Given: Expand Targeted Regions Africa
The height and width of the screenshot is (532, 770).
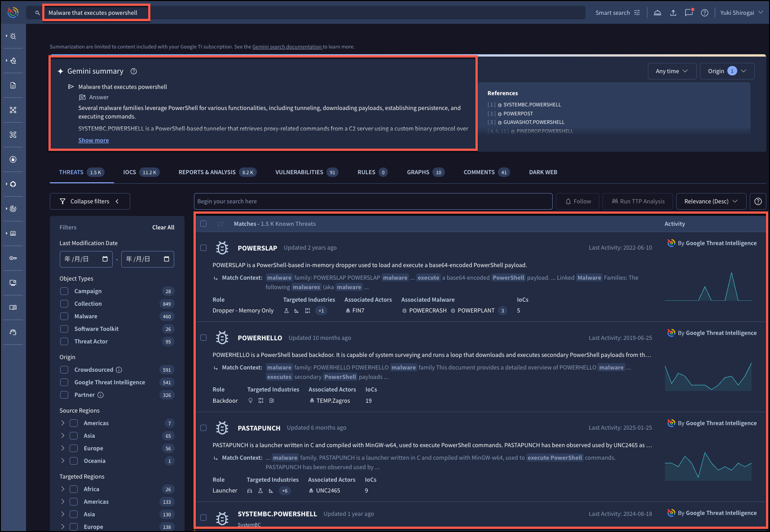Looking at the screenshot, I should click(63, 489).
